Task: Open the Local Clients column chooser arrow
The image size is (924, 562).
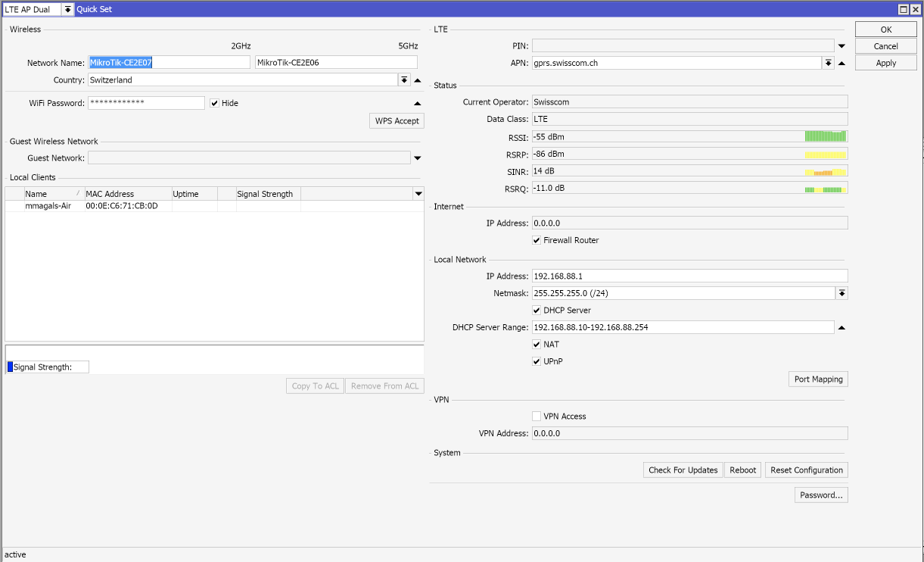Action: [418, 194]
